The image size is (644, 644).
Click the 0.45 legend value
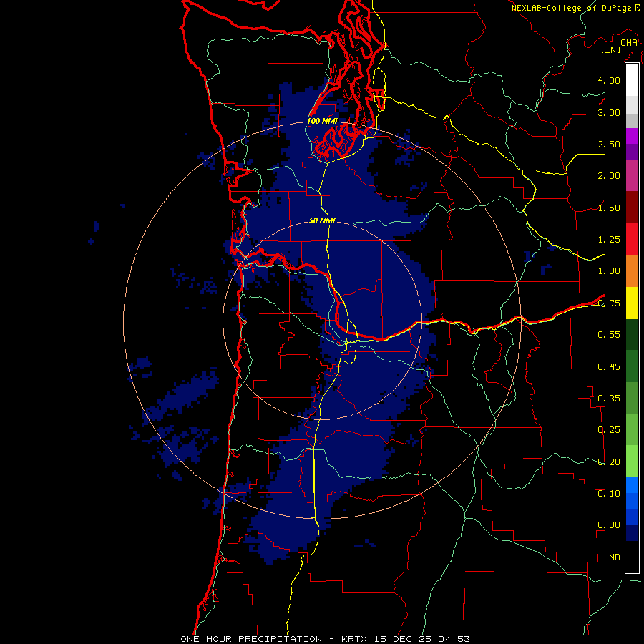pos(609,367)
